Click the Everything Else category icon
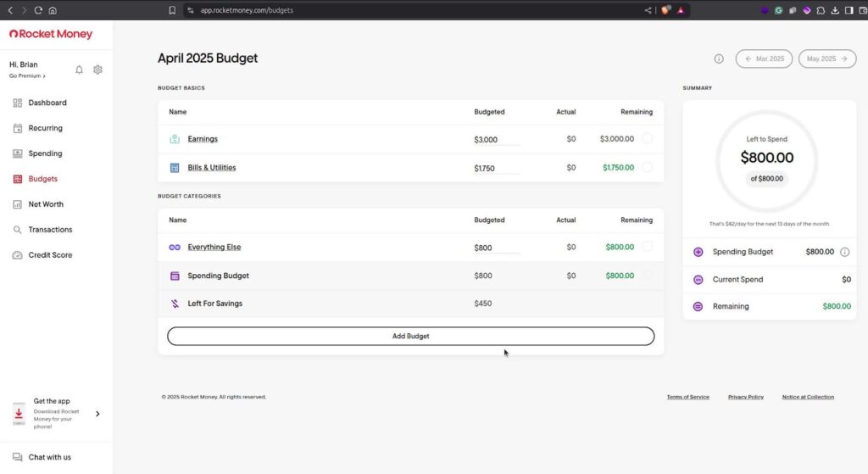The image size is (868, 474). pyautogui.click(x=175, y=248)
